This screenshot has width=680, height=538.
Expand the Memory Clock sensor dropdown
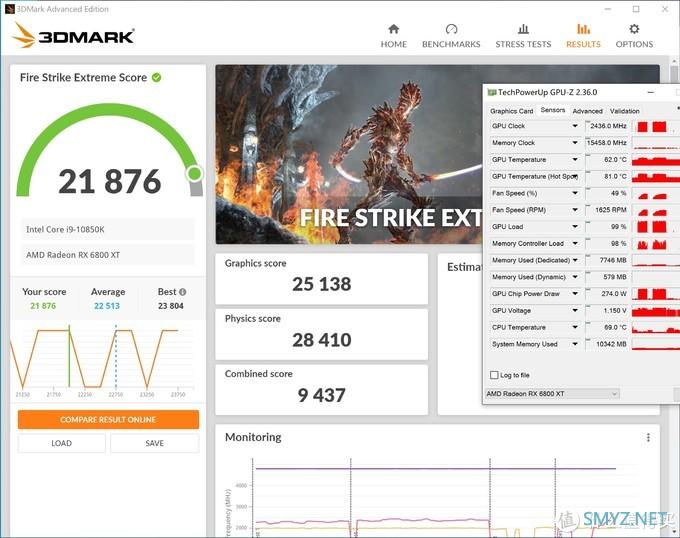(575, 143)
